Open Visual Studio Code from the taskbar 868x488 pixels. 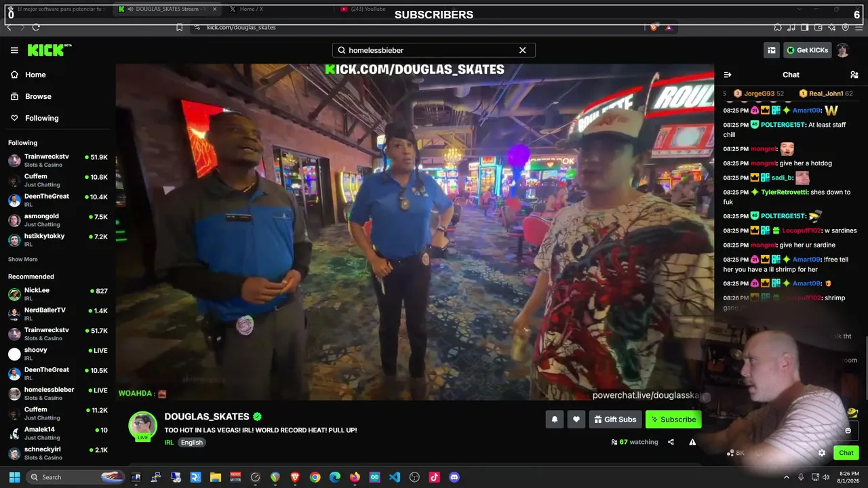click(x=395, y=477)
